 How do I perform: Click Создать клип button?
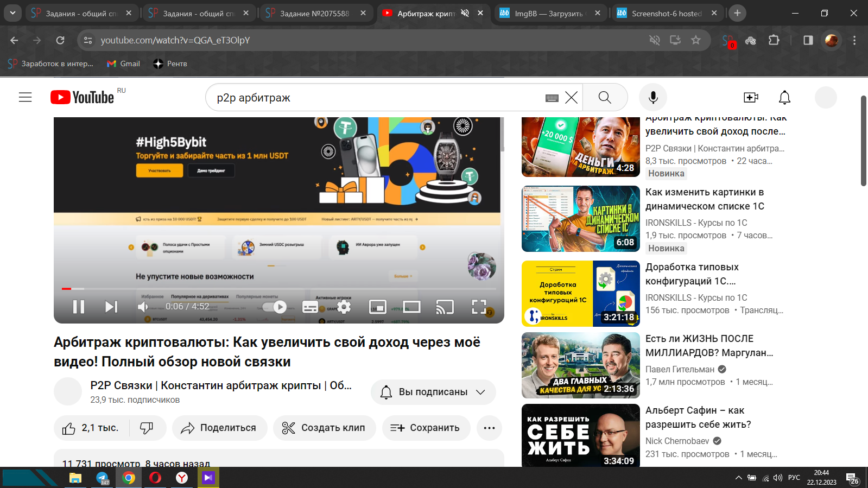pos(325,428)
